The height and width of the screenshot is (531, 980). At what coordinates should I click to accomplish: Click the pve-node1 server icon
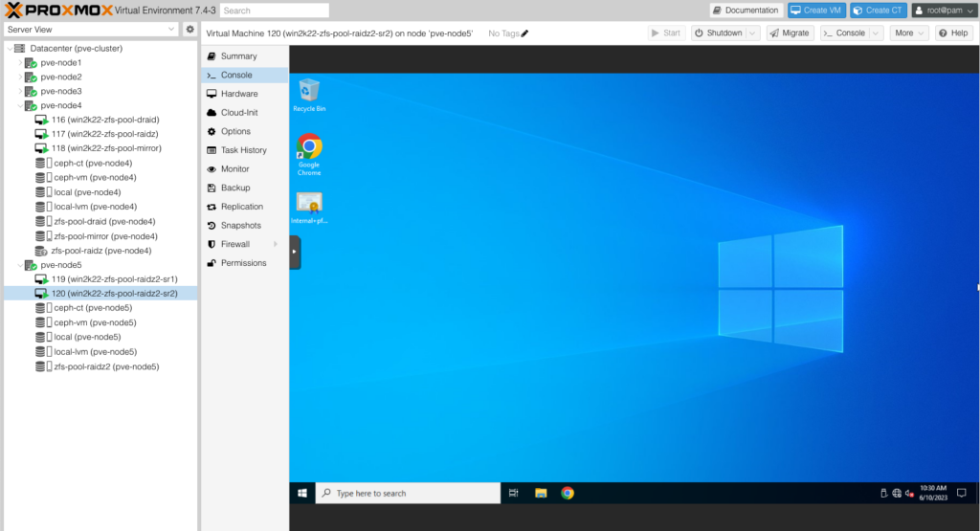pos(31,62)
